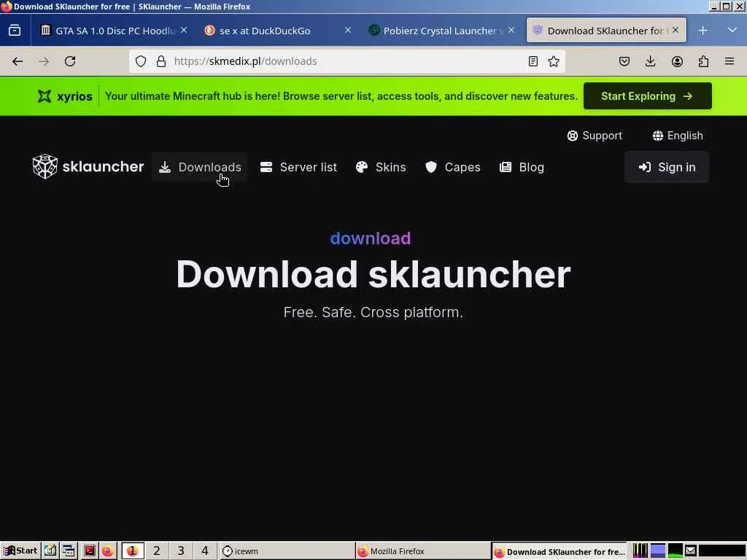The width and height of the screenshot is (747, 560).
Task: Open the Firefox downloads panel
Action: pyautogui.click(x=650, y=61)
